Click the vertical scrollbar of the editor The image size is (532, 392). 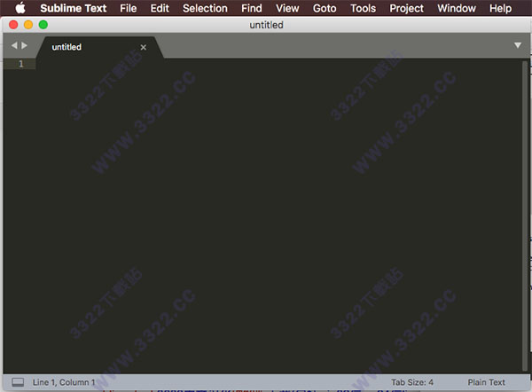click(525, 216)
